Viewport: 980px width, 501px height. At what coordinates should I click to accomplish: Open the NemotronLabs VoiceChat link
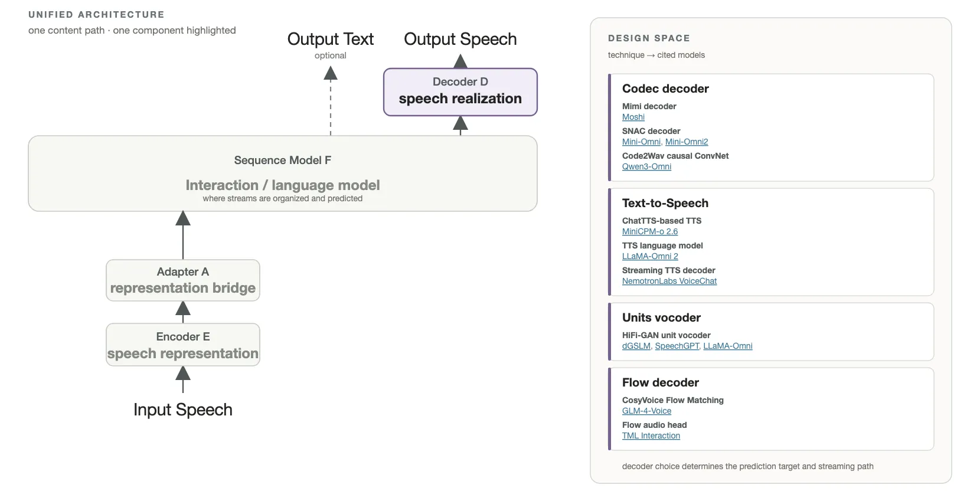(x=669, y=281)
